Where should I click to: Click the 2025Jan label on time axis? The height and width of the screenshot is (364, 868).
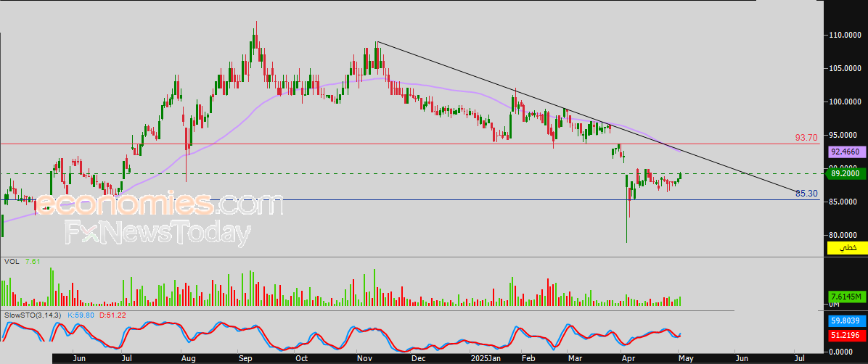coord(484,358)
